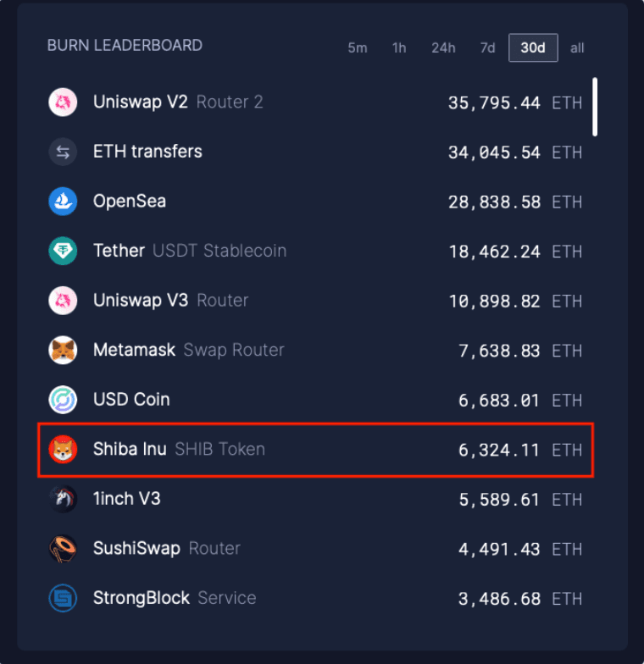
Task: Click the Tether diamond icon
Action: coord(63,252)
